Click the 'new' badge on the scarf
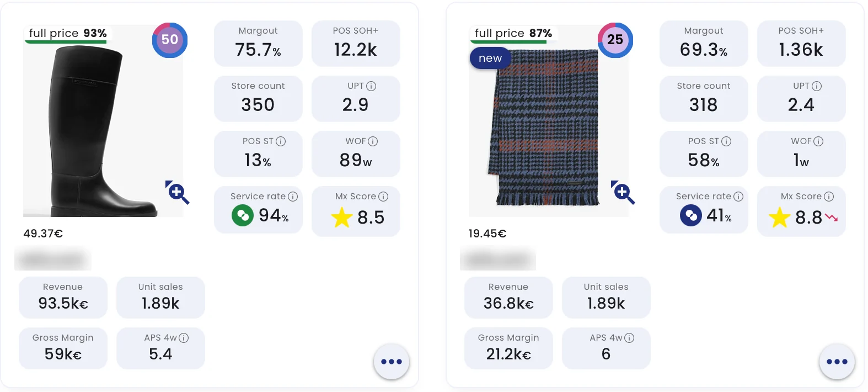This screenshot has width=868, height=392. [490, 59]
